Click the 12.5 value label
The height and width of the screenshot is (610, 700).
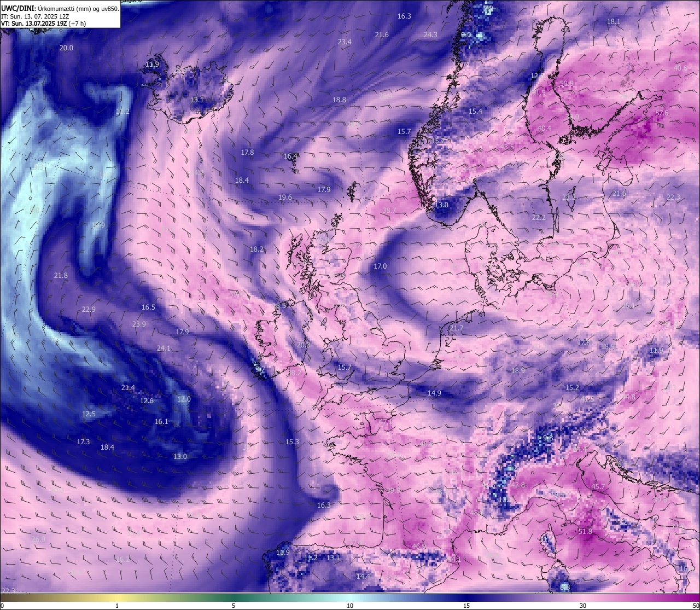click(x=89, y=414)
